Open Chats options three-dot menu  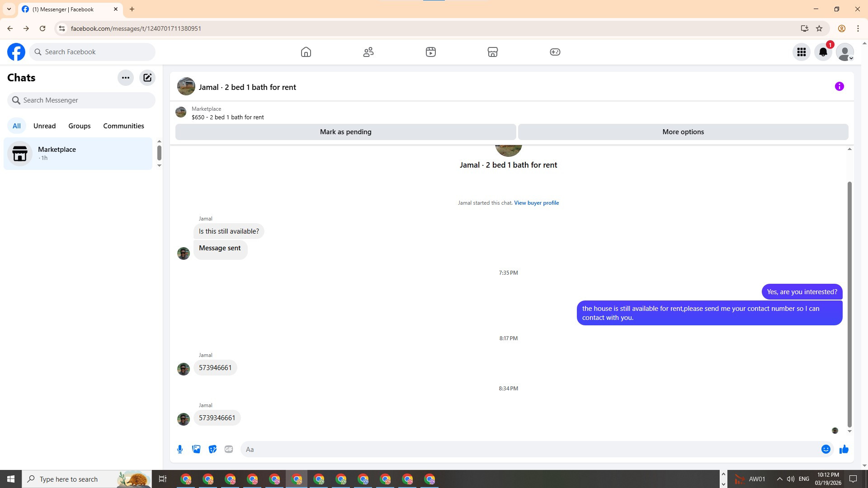click(125, 78)
